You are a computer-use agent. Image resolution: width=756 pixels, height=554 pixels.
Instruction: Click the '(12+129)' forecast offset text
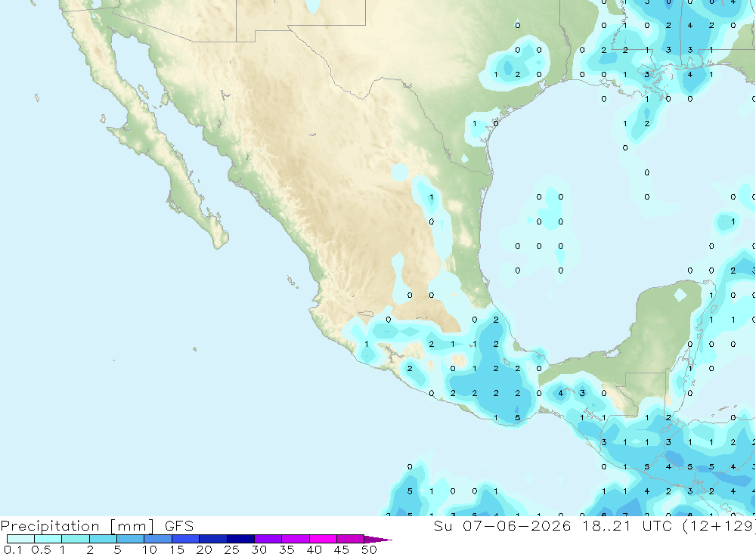720,526
